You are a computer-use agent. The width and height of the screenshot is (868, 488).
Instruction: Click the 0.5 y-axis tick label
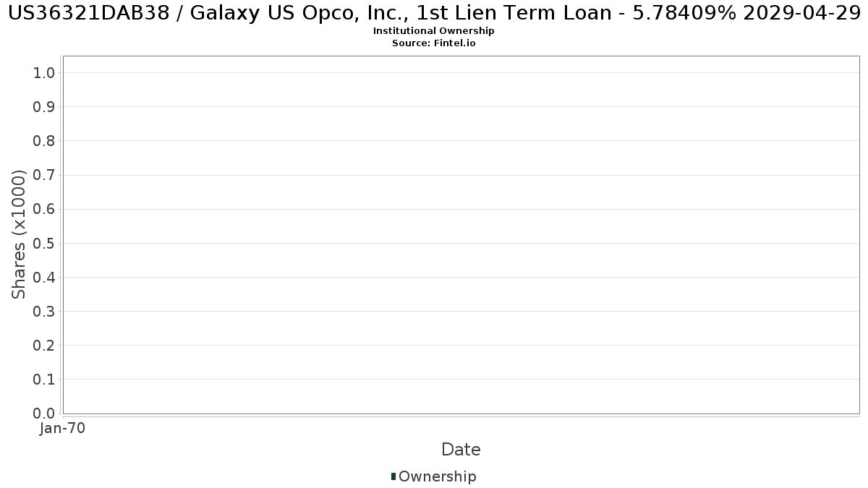click(x=45, y=243)
